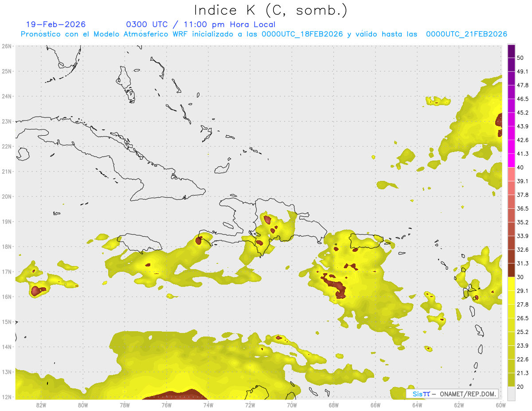Click the '76W' longitude label
Viewport: 532px width, 411px height.
pos(166,405)
